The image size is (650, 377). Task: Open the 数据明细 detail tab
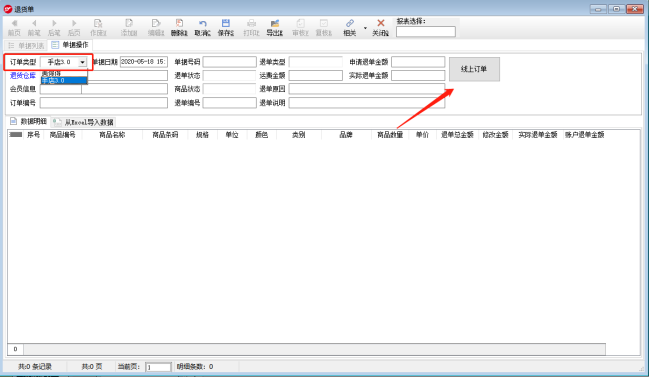coord(28,122)
